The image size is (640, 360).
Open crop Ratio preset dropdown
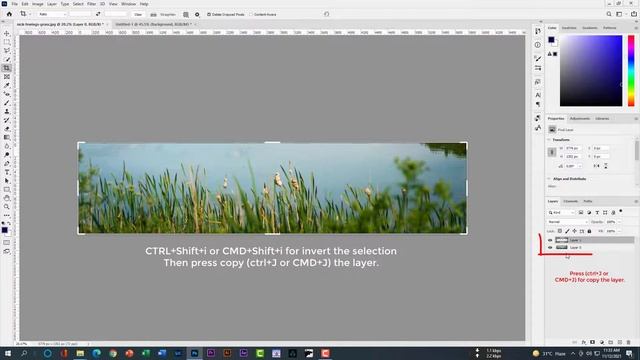pyautogui.click(x=52, y=14)
